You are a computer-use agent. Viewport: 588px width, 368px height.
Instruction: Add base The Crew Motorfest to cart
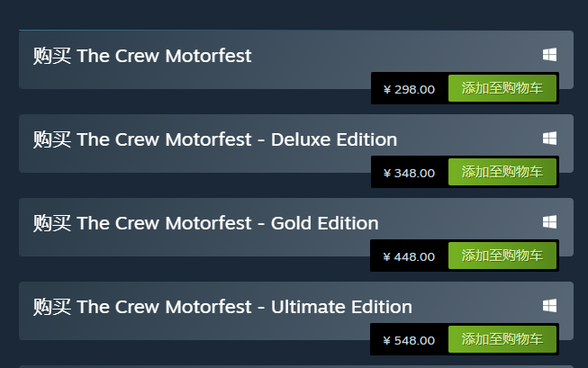click(502, 88)
